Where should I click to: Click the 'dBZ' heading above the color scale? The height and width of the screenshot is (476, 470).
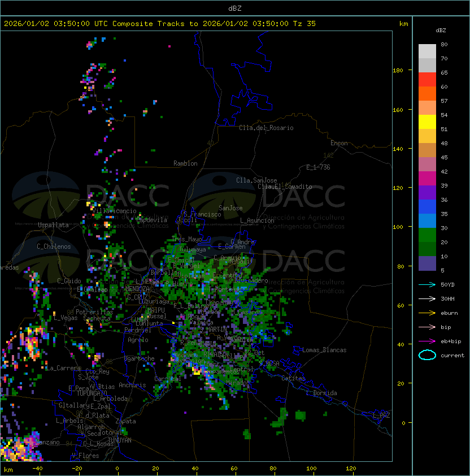click(441, 31)
